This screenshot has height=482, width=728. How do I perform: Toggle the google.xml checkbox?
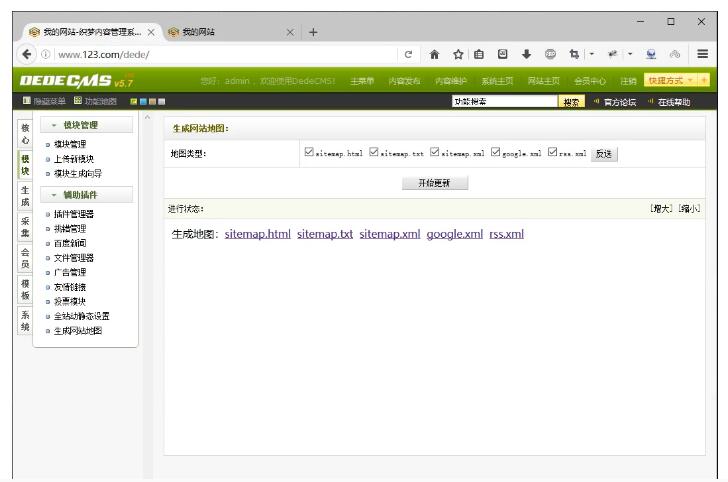(x=495, y=153)
